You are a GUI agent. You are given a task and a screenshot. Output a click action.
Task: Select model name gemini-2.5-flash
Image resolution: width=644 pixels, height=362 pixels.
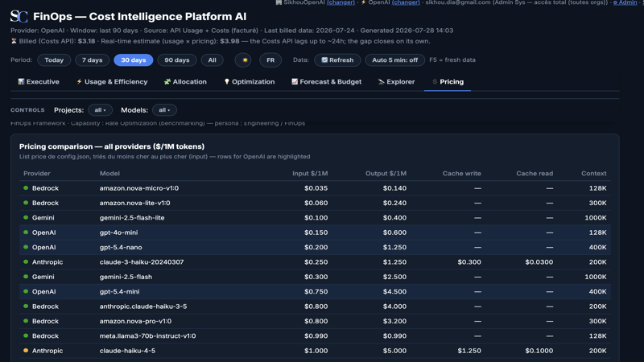pyautogui.click(x=126, y=277)
